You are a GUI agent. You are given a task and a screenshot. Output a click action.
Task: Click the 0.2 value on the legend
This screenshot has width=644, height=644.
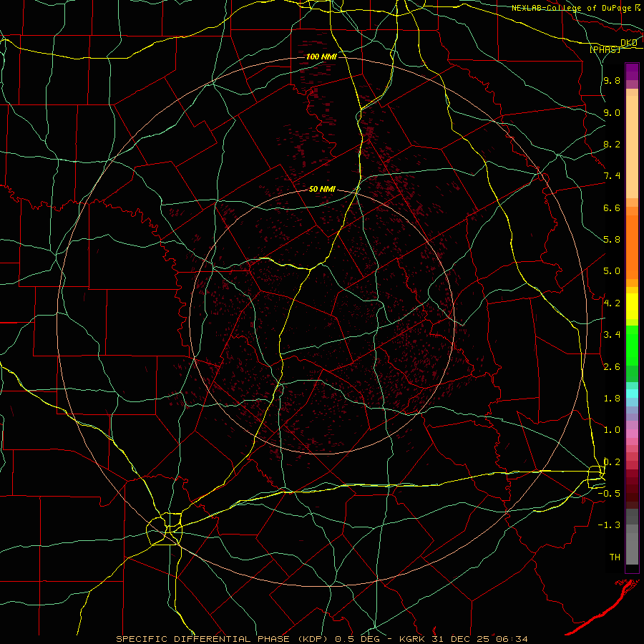coord(612,462)
